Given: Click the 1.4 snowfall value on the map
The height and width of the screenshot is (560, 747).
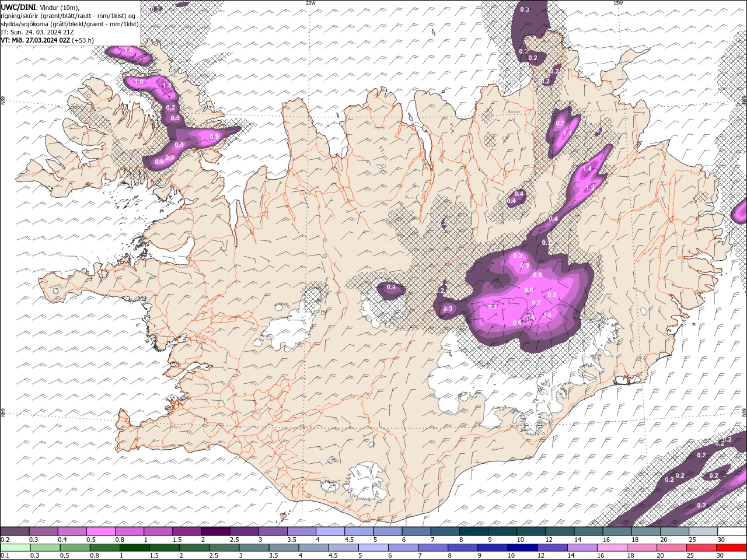Looking at the screenshot, I should (587, 169).
